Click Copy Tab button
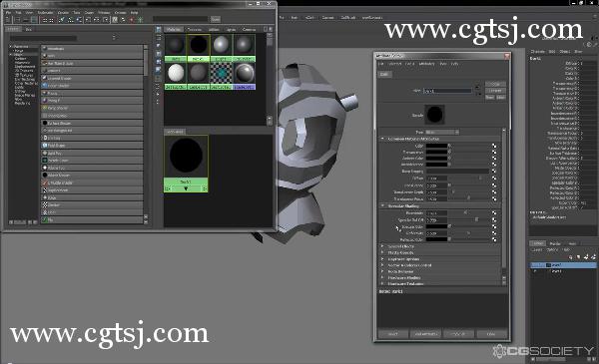Image resolution: width=599 pixels, height=364 pixels. coord(458,334)
